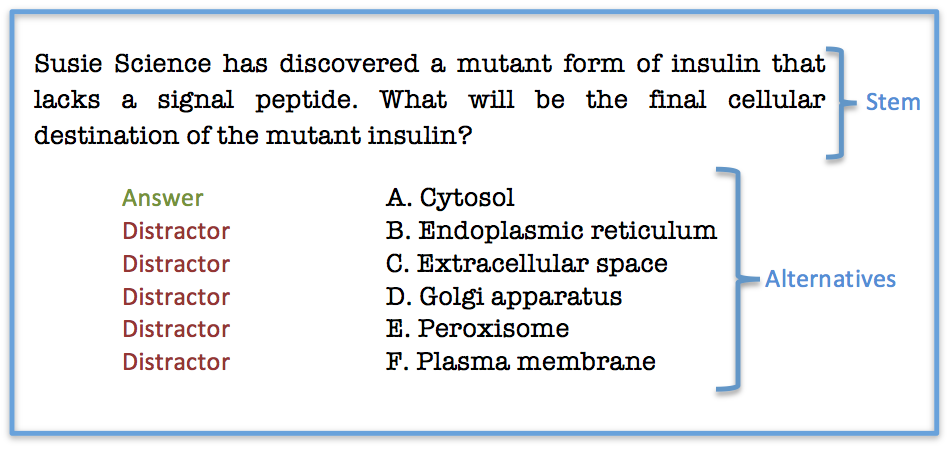952x449 pixels.
Task: Click the blue Stem label
Action: coord(892,103)
